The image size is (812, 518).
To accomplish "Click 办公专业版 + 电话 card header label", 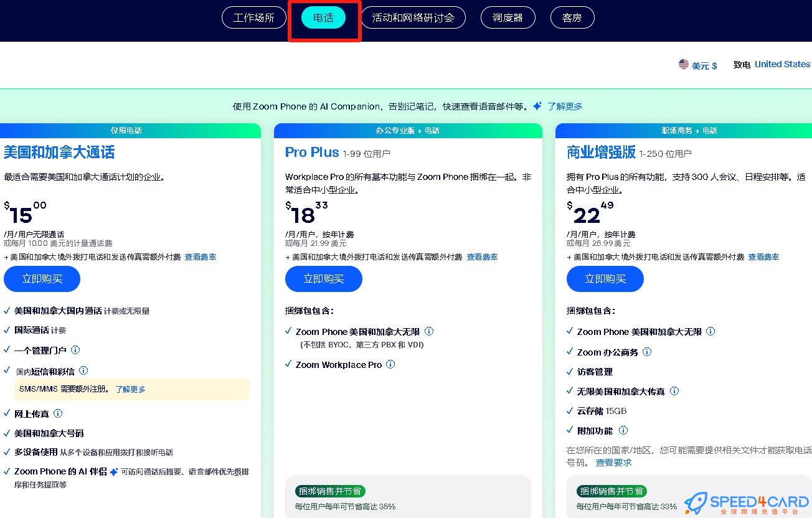I will [408, 131].
